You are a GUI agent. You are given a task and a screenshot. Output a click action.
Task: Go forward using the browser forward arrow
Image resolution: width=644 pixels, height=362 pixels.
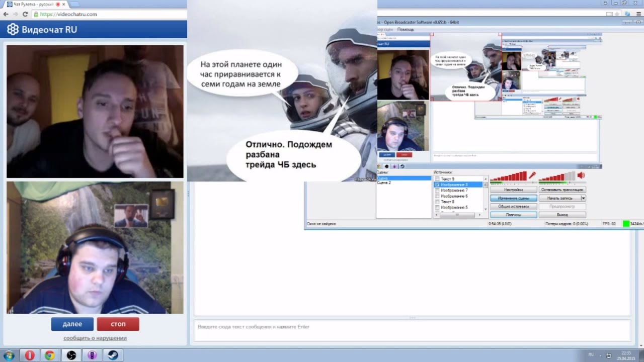point(16,14)
